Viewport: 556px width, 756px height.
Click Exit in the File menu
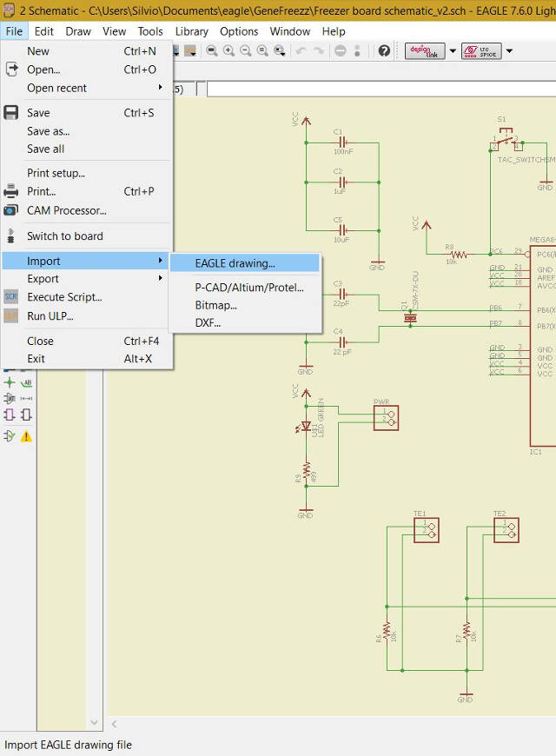coord(87,359)
